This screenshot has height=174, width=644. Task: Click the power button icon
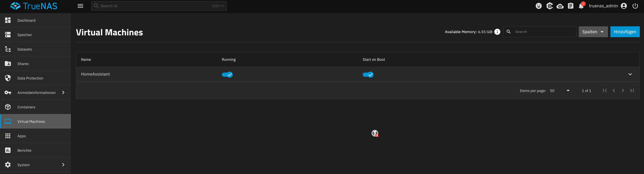click(x=635, y=6)
